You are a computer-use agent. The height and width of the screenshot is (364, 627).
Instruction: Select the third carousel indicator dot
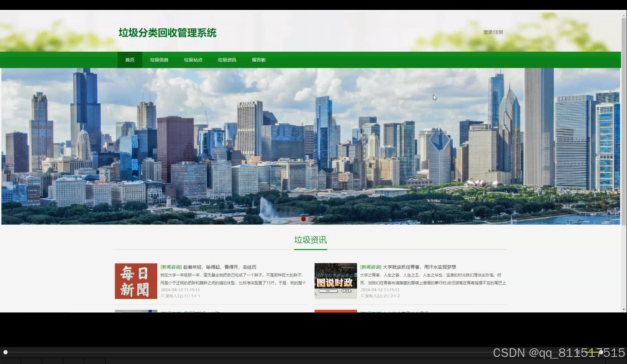point(317,219)
